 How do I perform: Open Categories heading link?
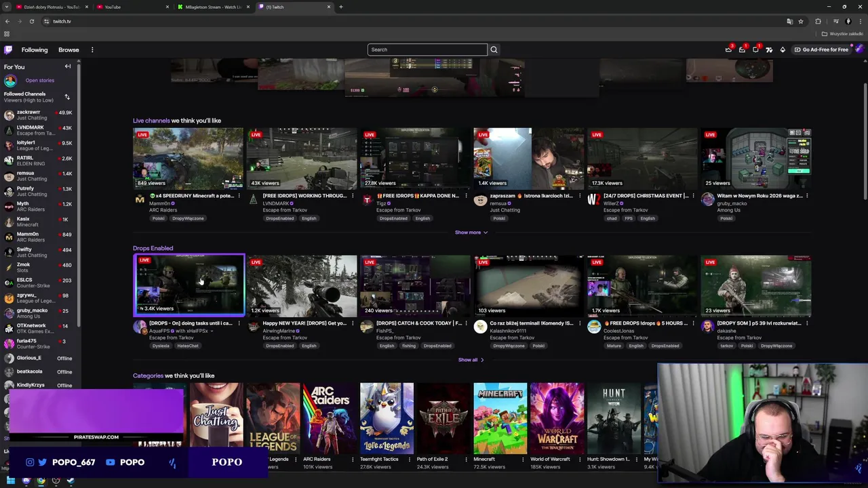pyautogui.click(x=148, y=375)
